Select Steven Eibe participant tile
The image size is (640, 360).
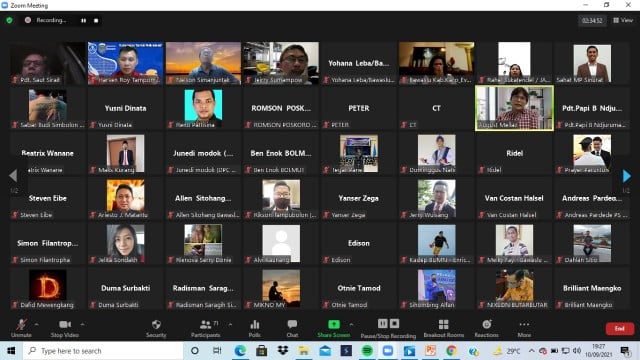click(48, 198)
